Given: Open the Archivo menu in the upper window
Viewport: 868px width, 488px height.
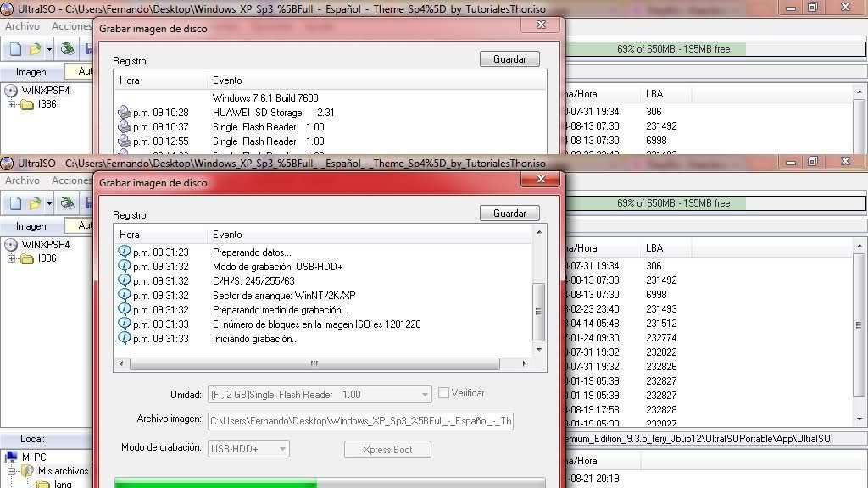Looking at the screenshot, I should [x=22, y=26].
